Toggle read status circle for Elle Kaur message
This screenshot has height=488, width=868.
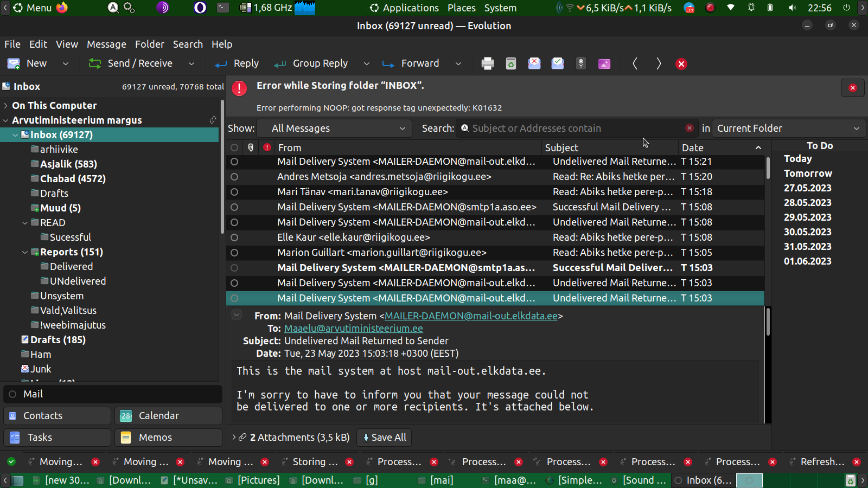(x=234, y=237)
